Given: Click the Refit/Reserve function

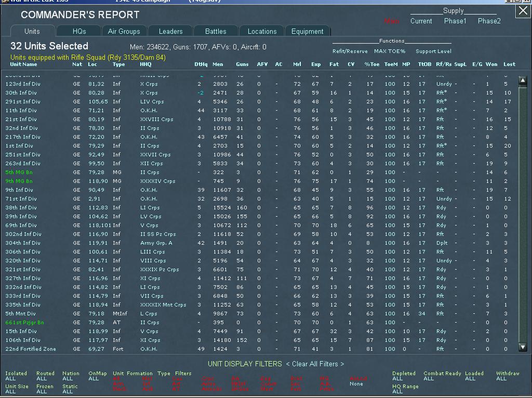Looking at the screenshot, I should point(350,51).
